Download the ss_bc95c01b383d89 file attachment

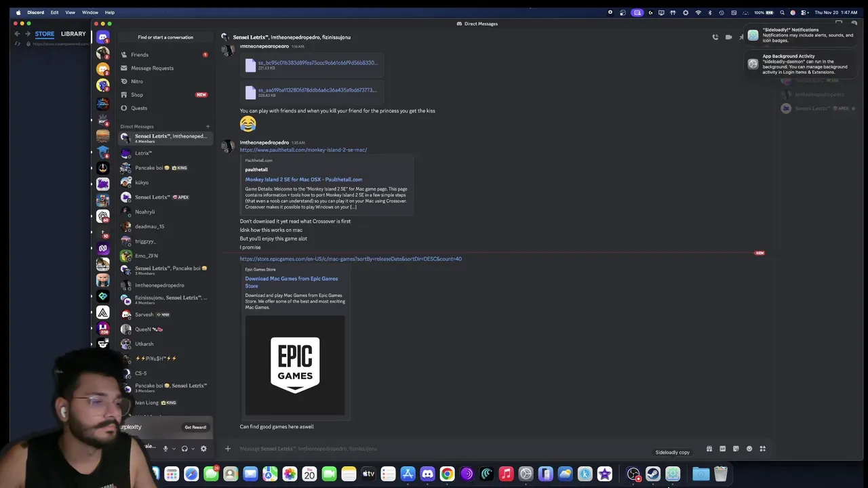pos(317,63)
